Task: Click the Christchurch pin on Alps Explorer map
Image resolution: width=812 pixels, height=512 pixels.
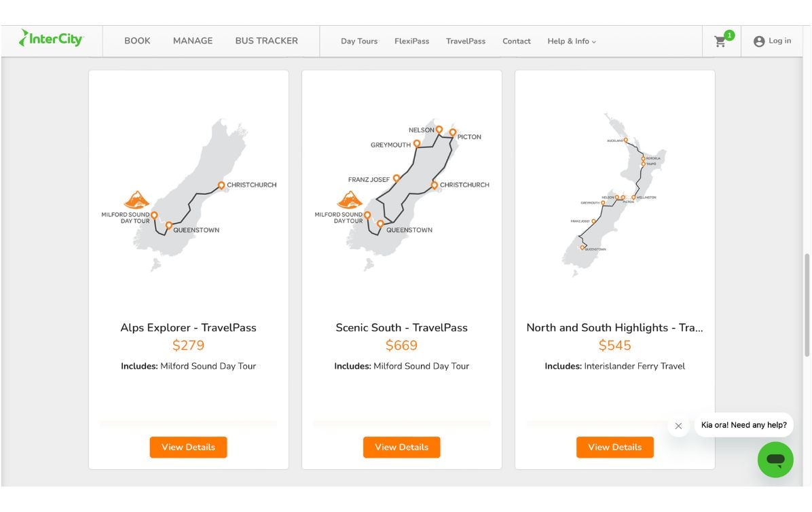Action: click(x=221, y=185)
